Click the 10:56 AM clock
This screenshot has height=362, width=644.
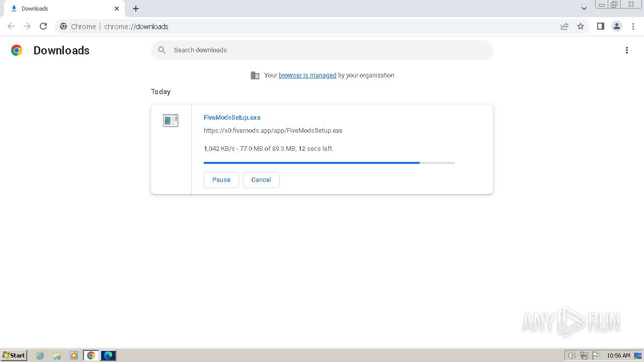click(x=618, y=355)
